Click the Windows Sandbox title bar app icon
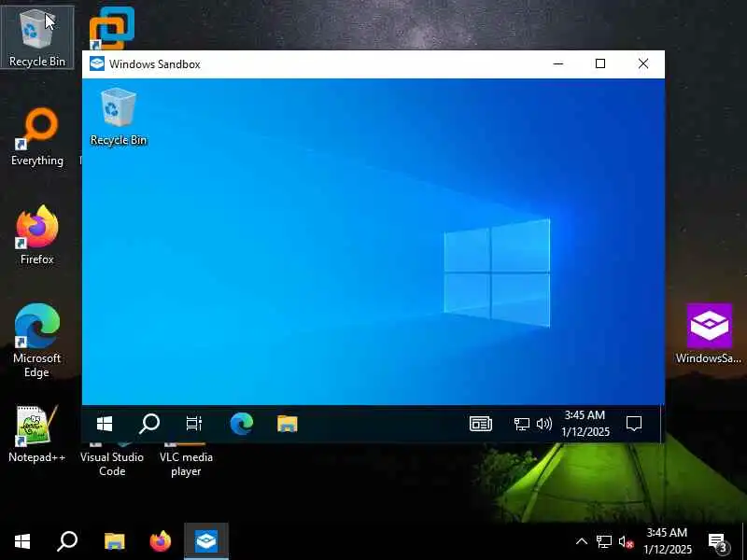The image size is (747, 560). tap(97, 63)
